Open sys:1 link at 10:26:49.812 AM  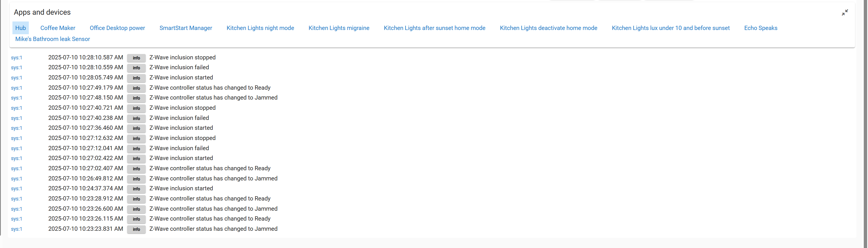[x=16, y=178]
